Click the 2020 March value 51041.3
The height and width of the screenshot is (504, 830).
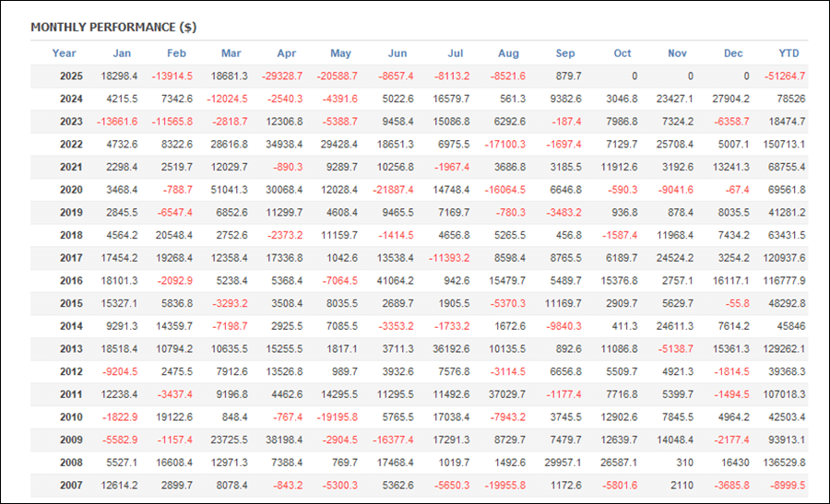(230, 189)
